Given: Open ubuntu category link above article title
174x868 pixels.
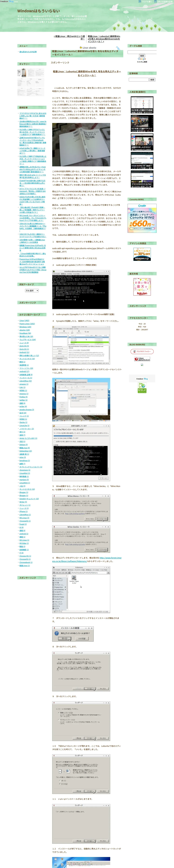Looking at the screenshot, I should point(92,47).
